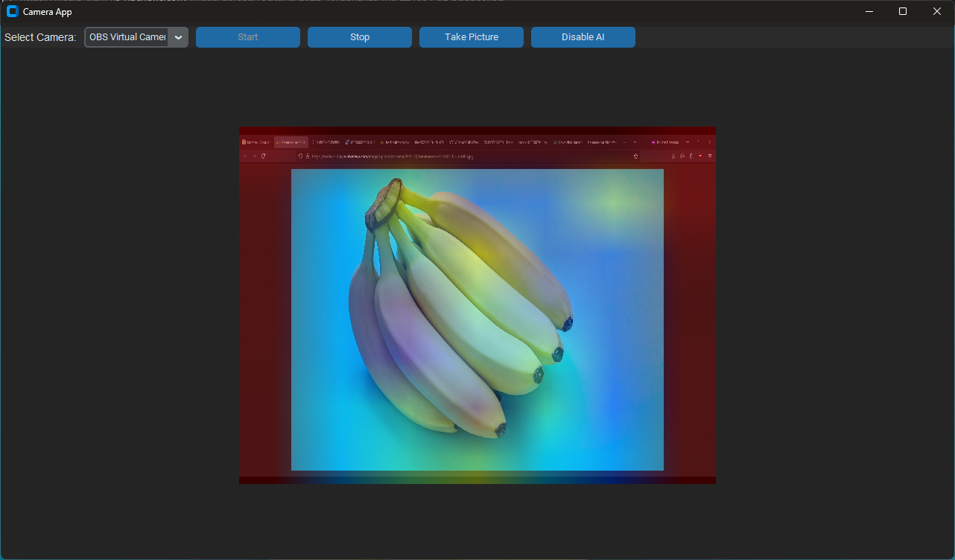The width and height of the screenshot is (955, 560).
Task: Take a picture with the camera
Action: click(471, 37)
